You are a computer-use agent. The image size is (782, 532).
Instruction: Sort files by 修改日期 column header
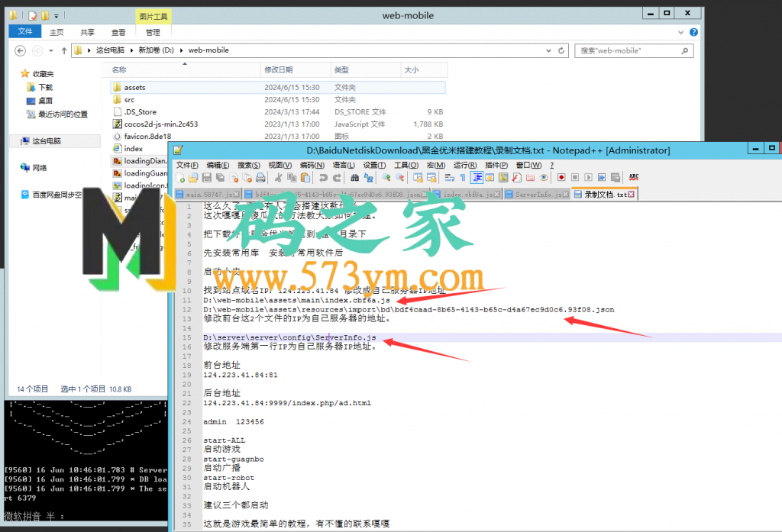(x=296, y=69)
